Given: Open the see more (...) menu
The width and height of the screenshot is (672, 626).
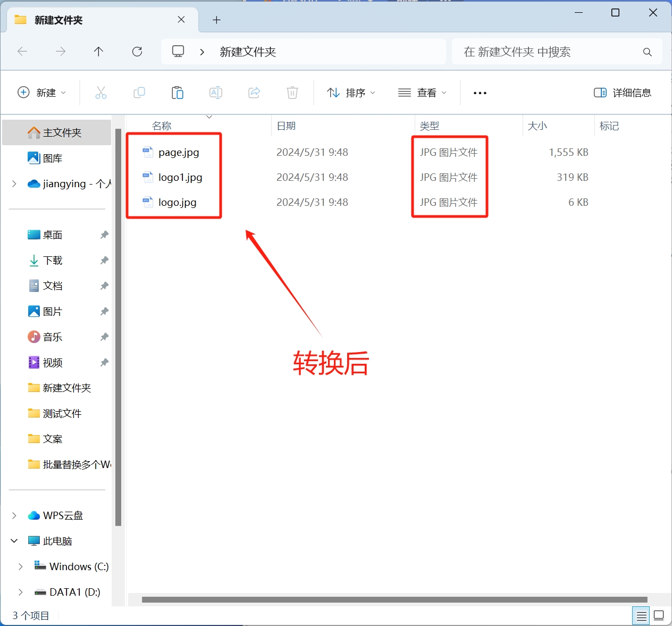Looking at the screenshot, I should 479,93.
